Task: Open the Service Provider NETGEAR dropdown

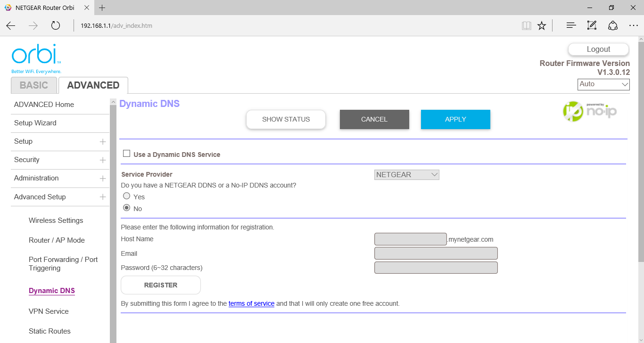Action: 407,175
